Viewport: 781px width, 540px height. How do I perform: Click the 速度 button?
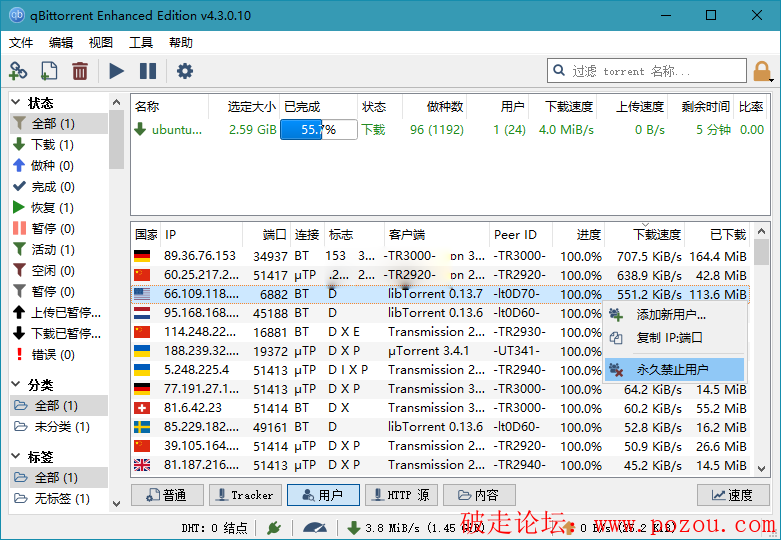733,495
